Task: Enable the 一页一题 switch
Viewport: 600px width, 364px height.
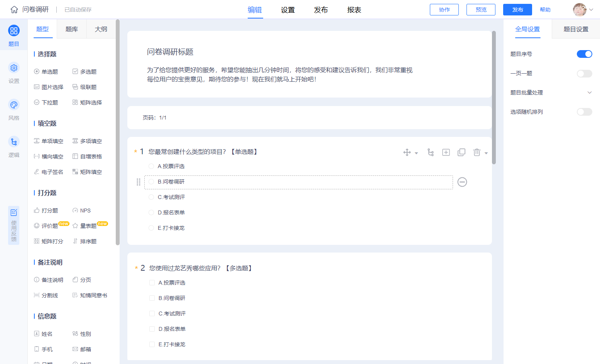Action: (584, 73)
